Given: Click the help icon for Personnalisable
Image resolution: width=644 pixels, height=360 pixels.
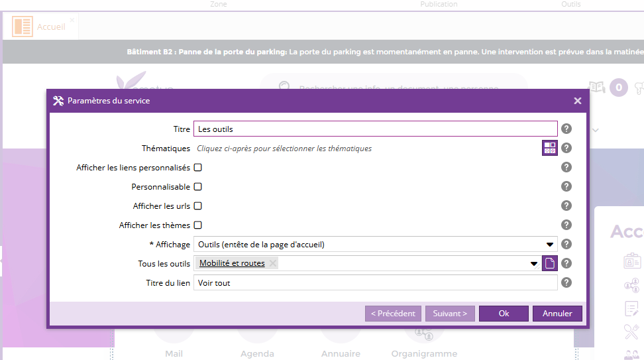Looking at the screenshot, I should coord(566,187).
